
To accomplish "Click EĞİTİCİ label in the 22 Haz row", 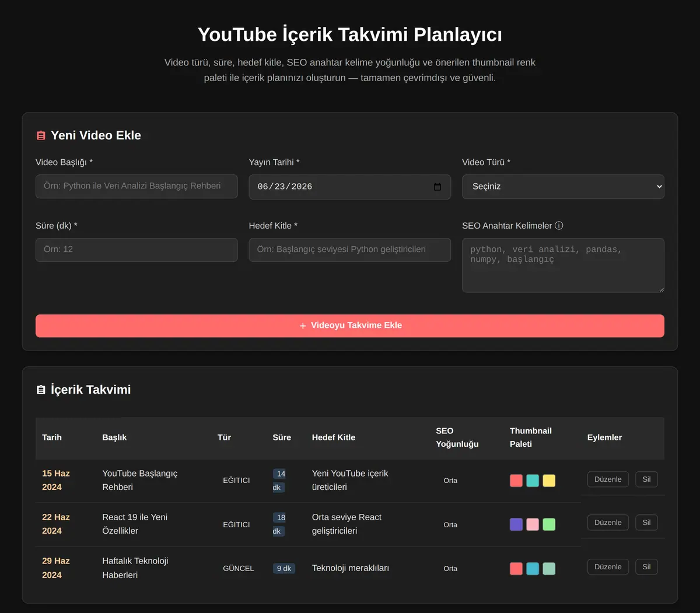I will (x=236, y=525).
